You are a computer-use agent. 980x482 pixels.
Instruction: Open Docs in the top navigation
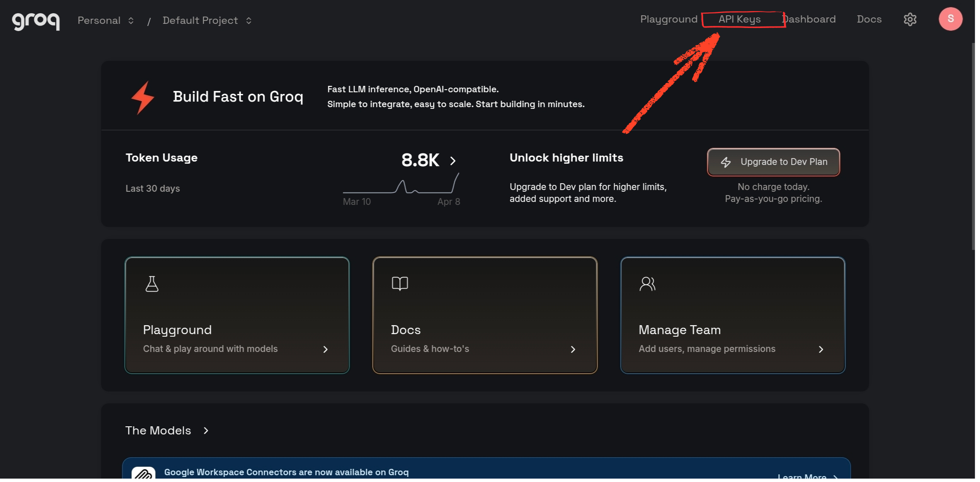[x=869, y=20]
